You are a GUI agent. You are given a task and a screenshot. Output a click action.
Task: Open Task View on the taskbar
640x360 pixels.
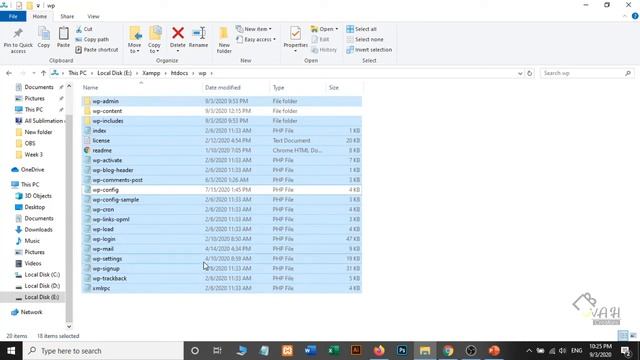coord(217,351)
